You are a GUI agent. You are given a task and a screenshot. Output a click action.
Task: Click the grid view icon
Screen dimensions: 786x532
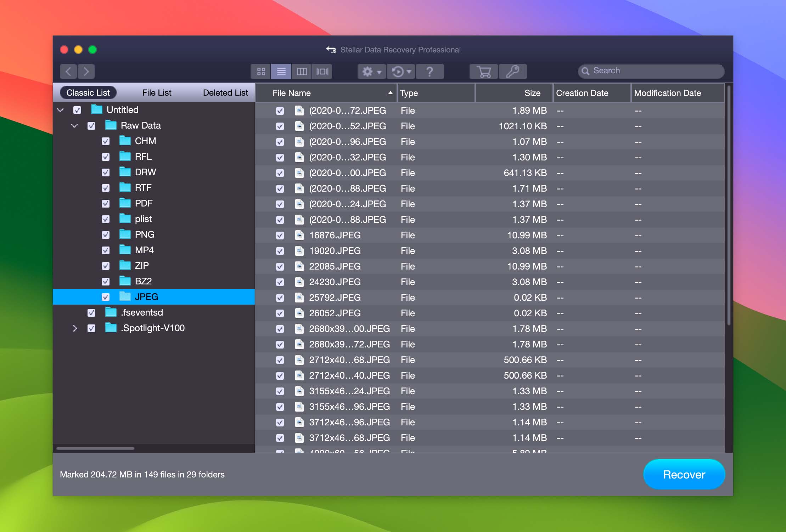(260, 71)
